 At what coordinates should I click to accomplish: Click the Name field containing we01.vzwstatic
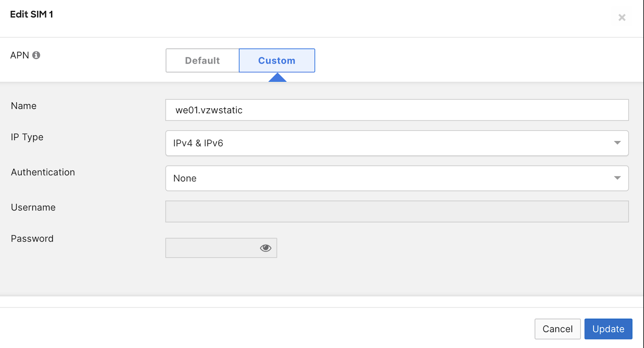coord(396,110)
